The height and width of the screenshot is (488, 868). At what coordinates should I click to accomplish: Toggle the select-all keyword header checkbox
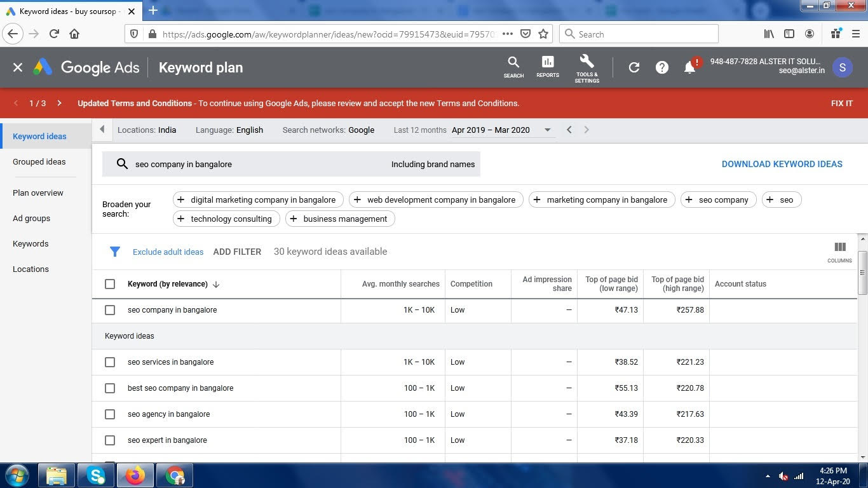point(110,284)
